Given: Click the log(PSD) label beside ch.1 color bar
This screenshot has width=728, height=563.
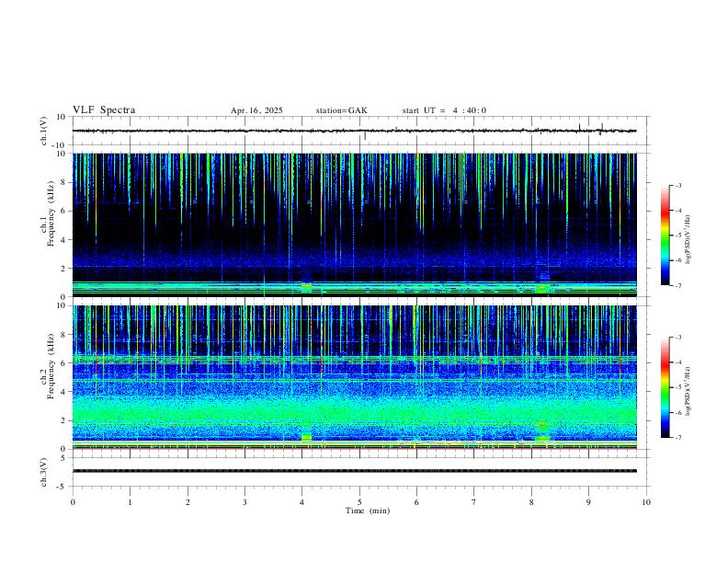Looking at the screenshot, I should [688, 240].
